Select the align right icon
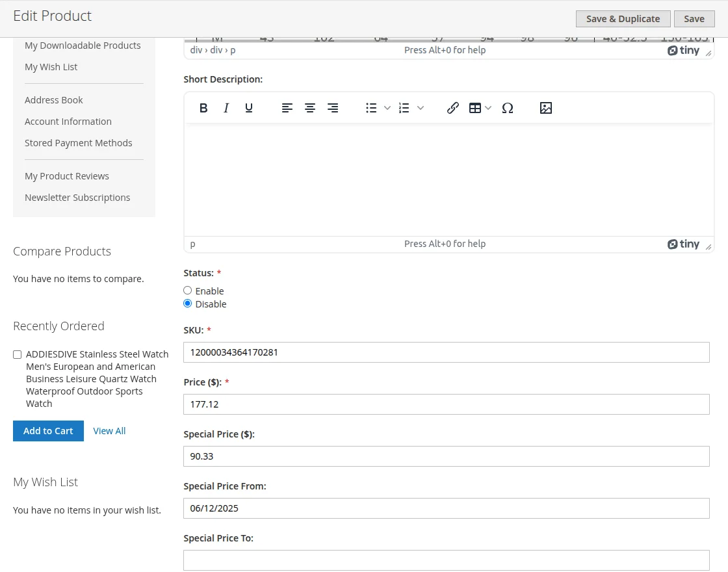Screen dimensions: 728x572 [x=333, y=108]
